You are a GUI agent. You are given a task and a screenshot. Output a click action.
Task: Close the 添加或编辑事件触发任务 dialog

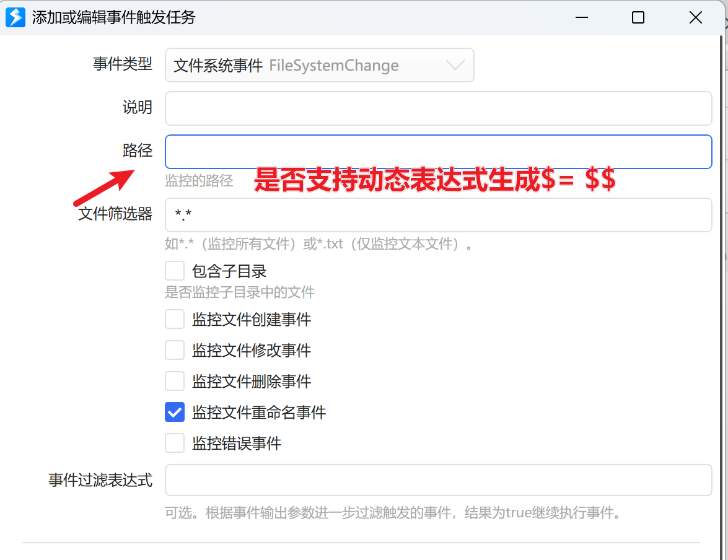click(x=695, y=17)
